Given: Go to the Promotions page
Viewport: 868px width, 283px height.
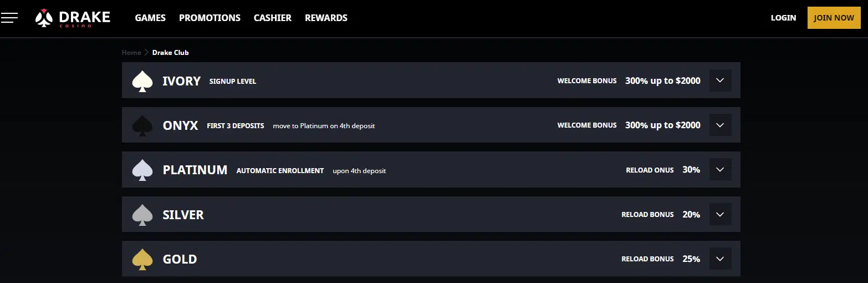Looking at the screenshot, I should 210,18.
